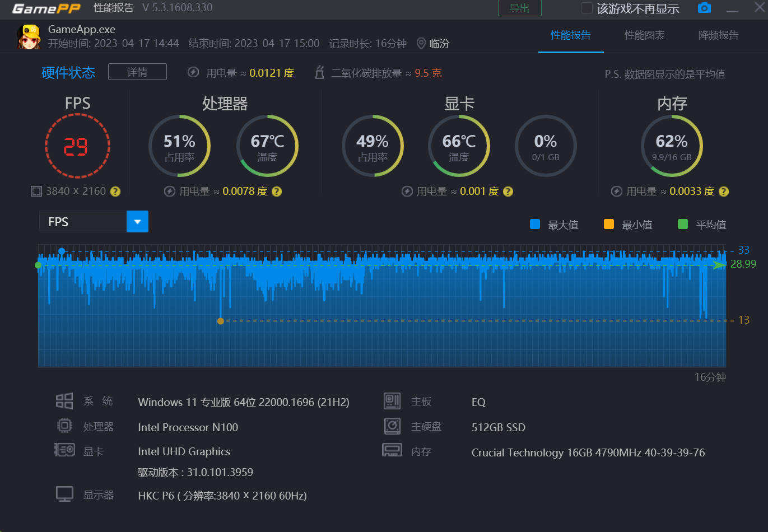Click the green 平均值 legend swatch
This screenshot has height=532, width=768.
(x=683, y=224)
